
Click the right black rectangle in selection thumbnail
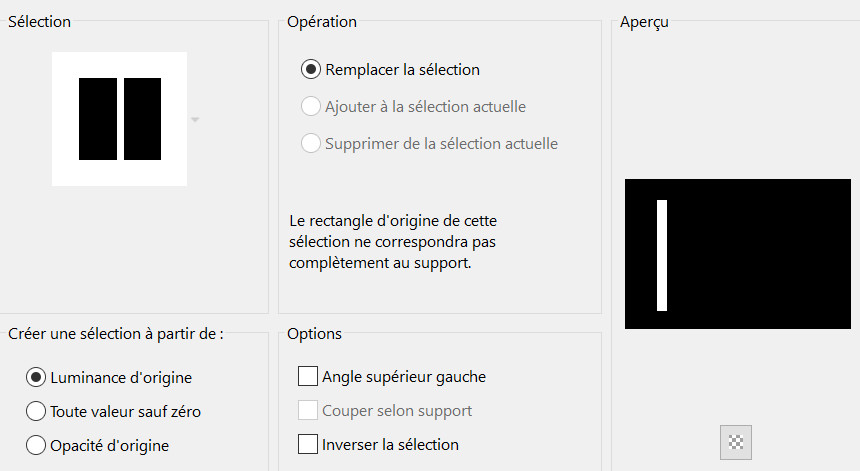coord(142,119)
